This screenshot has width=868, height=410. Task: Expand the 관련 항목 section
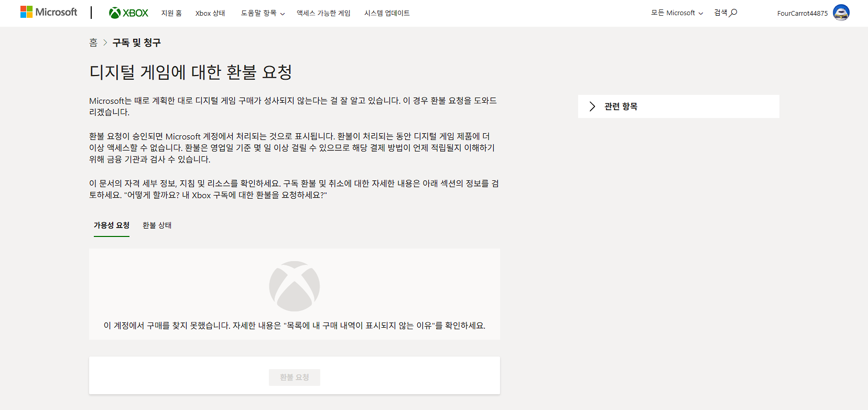tap(679, 106)
